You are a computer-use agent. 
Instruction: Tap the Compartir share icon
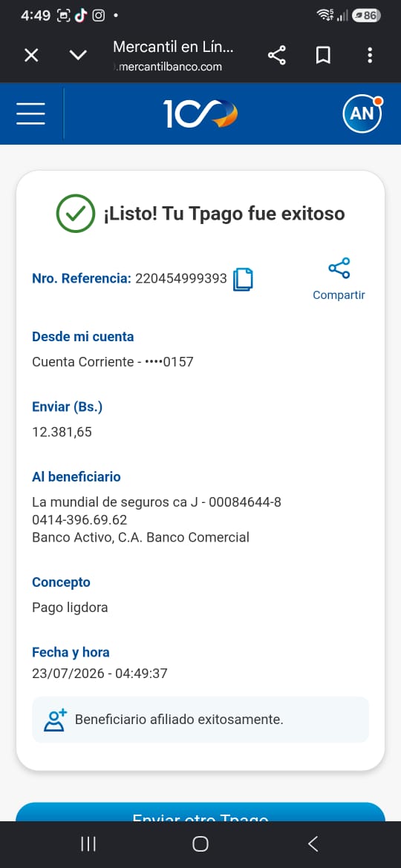(x=339, y=269)
